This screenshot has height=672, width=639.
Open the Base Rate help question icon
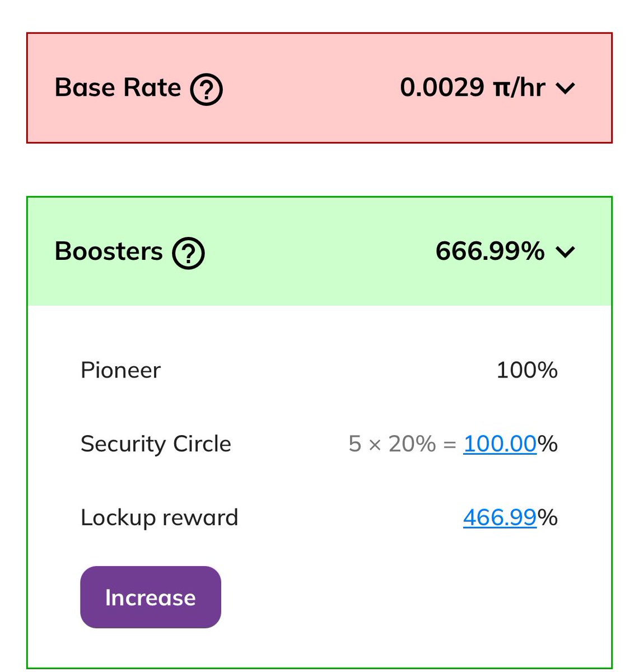tap(207, 89)
